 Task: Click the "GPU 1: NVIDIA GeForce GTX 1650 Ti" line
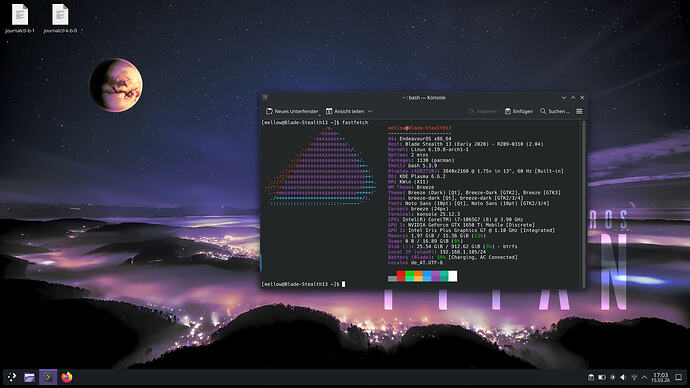(x=461, y=225)
